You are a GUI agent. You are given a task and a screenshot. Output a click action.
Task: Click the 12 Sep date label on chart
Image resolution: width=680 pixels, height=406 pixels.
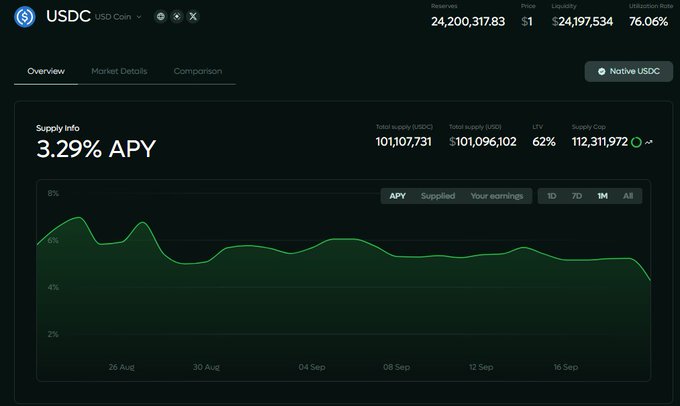click(481, 367)
